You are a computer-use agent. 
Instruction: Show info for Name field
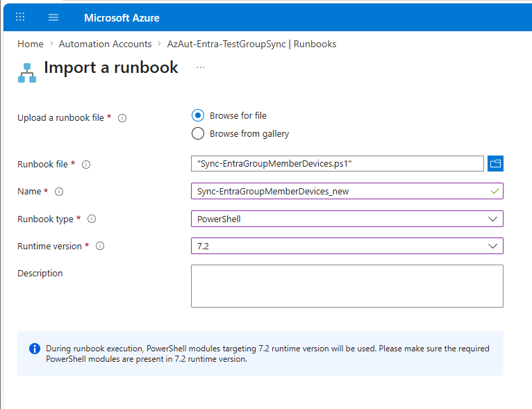coord(59,192)
